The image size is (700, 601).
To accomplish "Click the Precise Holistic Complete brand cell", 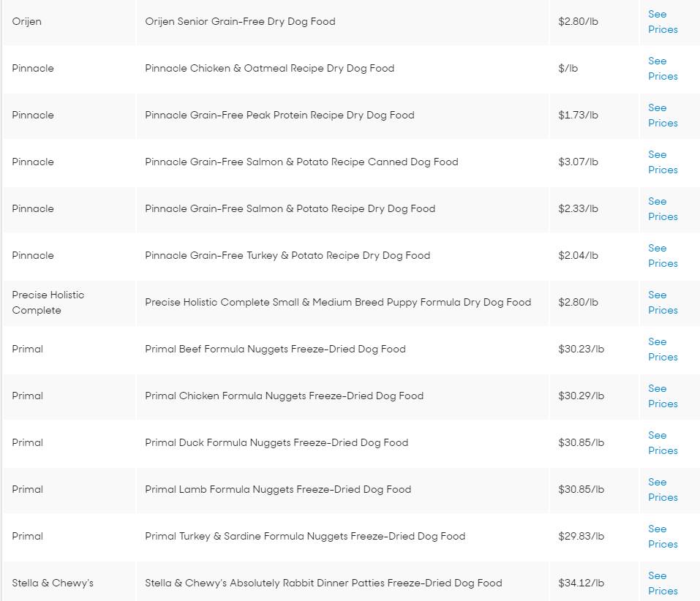I will click(x=48, y=303).
